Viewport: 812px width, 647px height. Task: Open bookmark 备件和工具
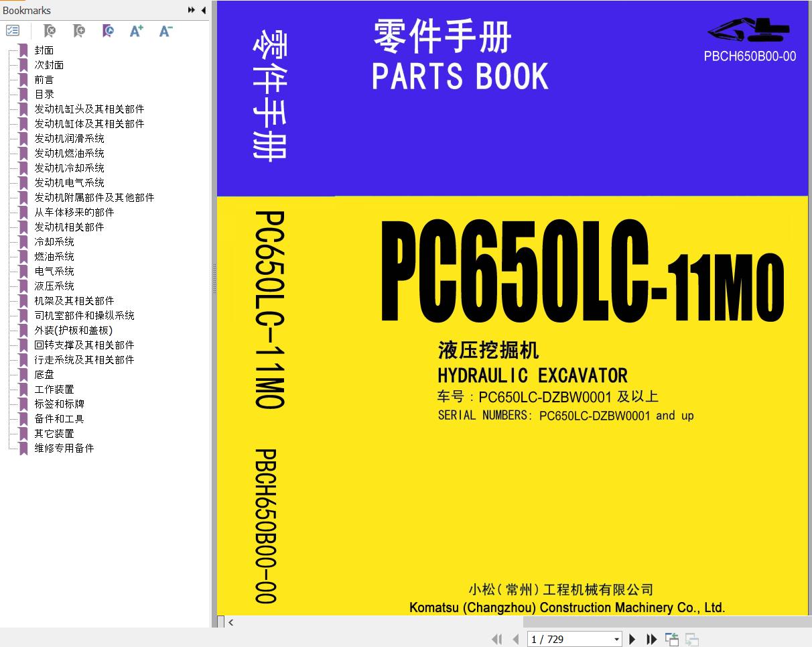click(59, 419)
